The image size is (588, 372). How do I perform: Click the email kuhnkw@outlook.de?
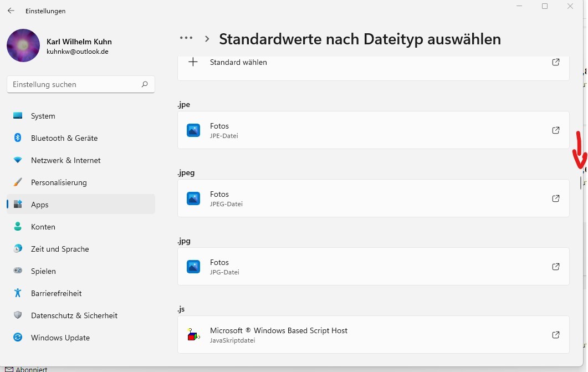[x=78, y=52]
